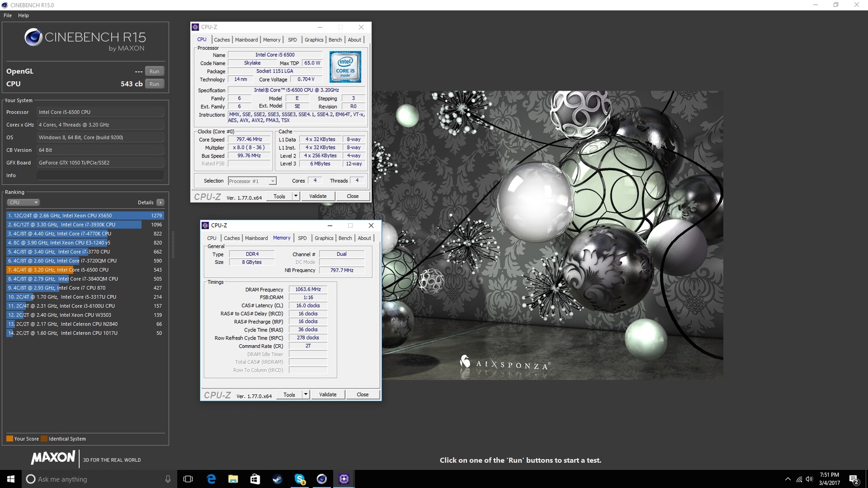Select Mainboard tab in upper CPU-Z

coord(246,40)
